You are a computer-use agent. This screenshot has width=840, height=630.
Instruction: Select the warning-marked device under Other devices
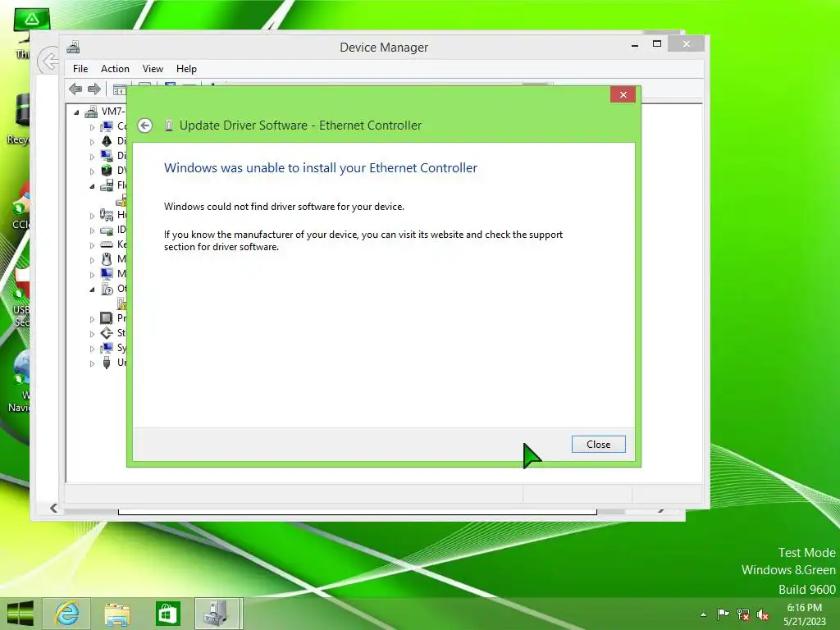121,304
